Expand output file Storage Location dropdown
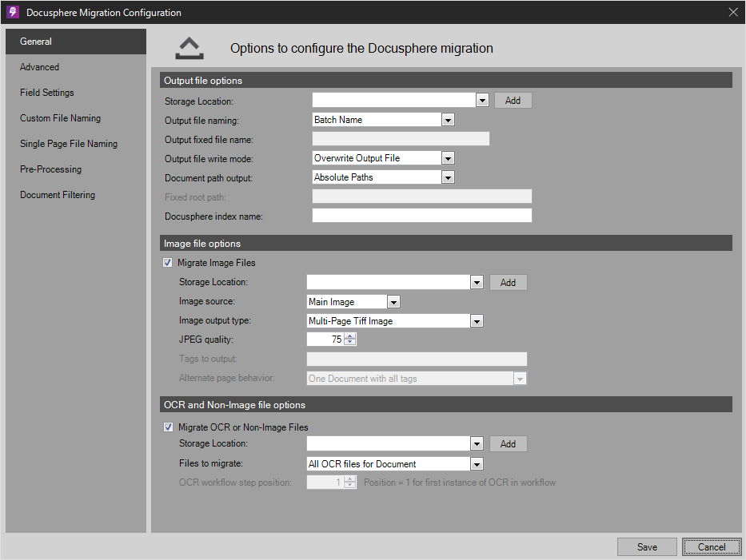746x560 pixels. pyautogui.click(x=482, y=101)
